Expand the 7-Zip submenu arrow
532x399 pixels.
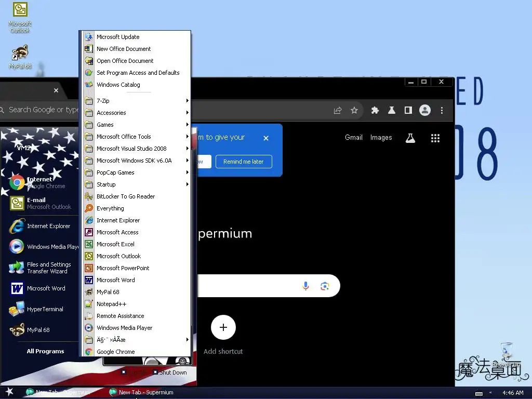tap(187, 100)
